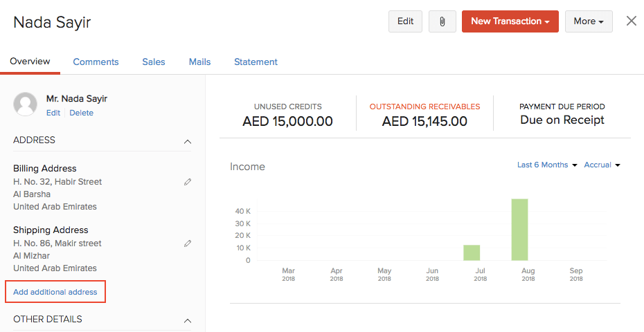Change the Last 6 Months period filter
644x332 pixels.
click(547, 165)
